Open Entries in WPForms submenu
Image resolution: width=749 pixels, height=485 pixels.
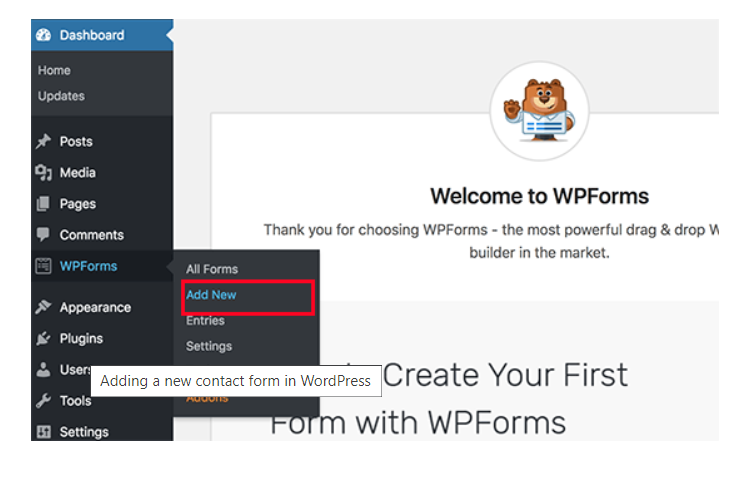205,321
